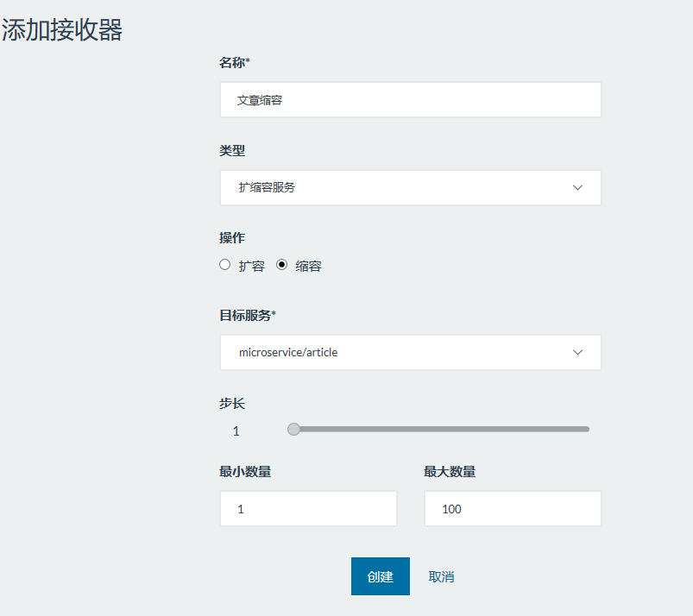The image size is (693, 616).
Task: Click the 添加接收器 page heading
Action: coord(62,30)
